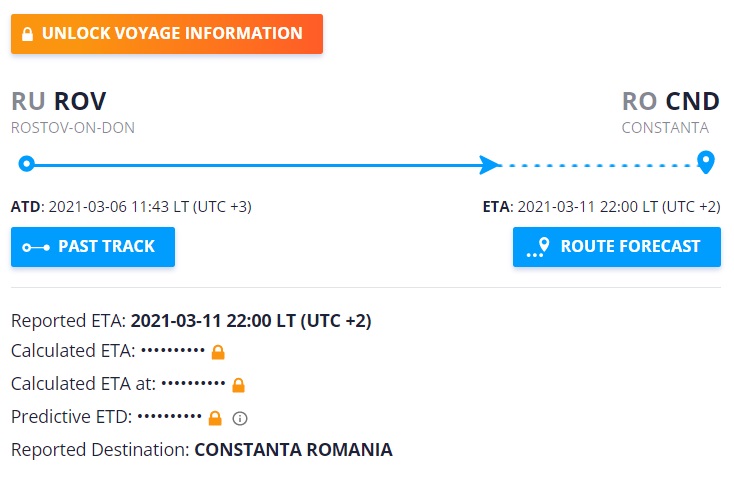The image size is (734, 477).
Task: Click the Unlock Voyage Information button
Action: click(166, 34)
